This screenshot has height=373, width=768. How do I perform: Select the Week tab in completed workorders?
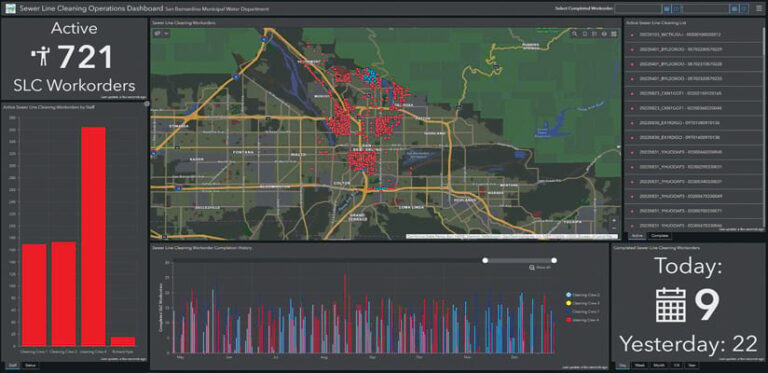(640, 365)
